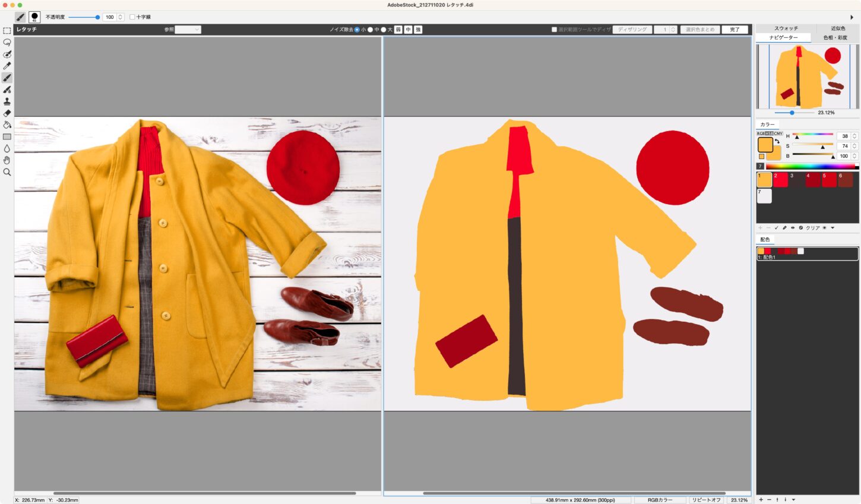The width and height of the screenshot is (861, 504).
Task: Select dark red color swatch number 4
Action: [x=812, y=180]
